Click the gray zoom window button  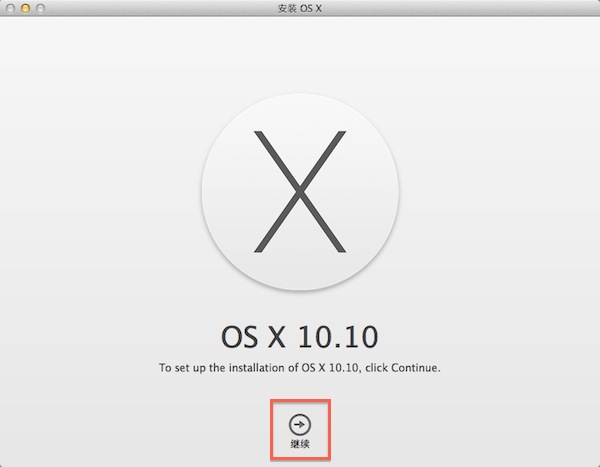[40, 8]
